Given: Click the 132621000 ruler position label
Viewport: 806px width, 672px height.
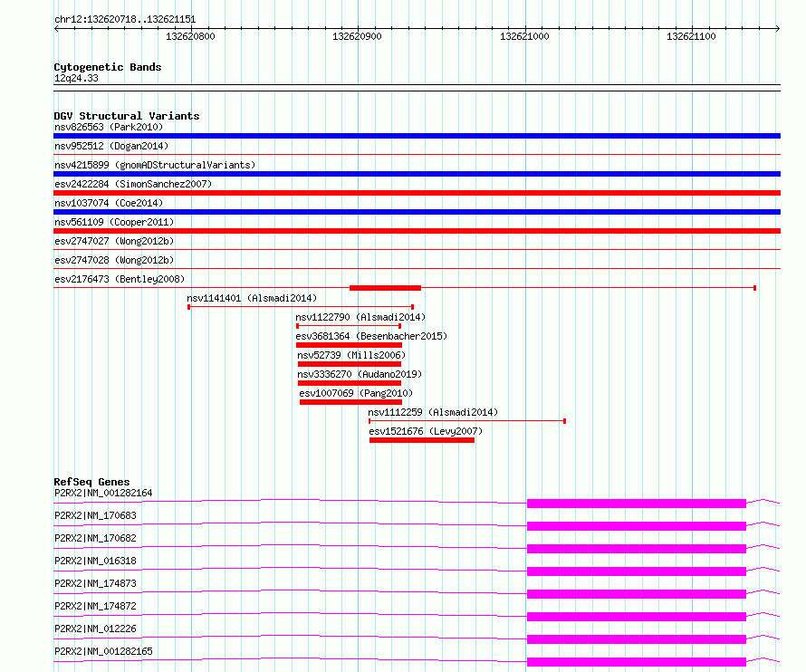Looking at the screenshot, I should click(524, 36).
